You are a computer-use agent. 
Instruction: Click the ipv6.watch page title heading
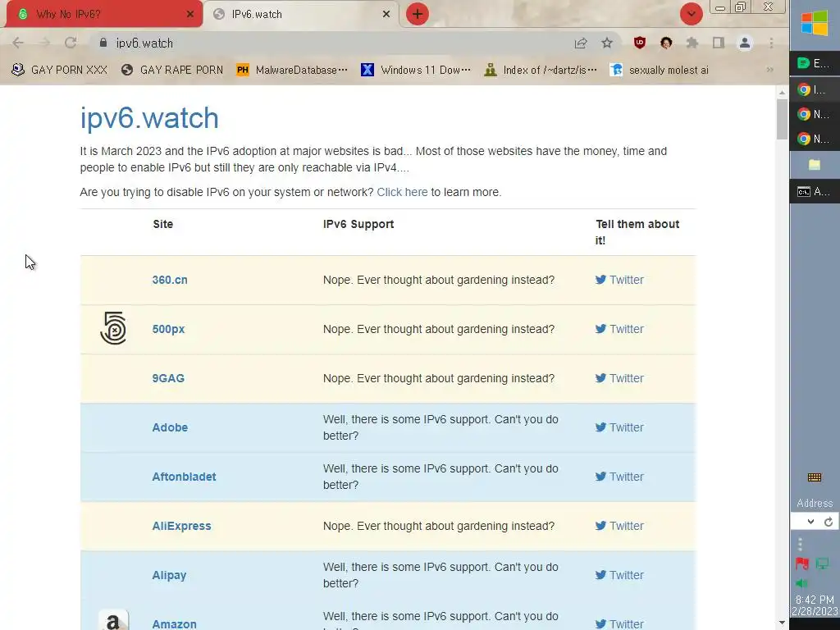point(149,118)
